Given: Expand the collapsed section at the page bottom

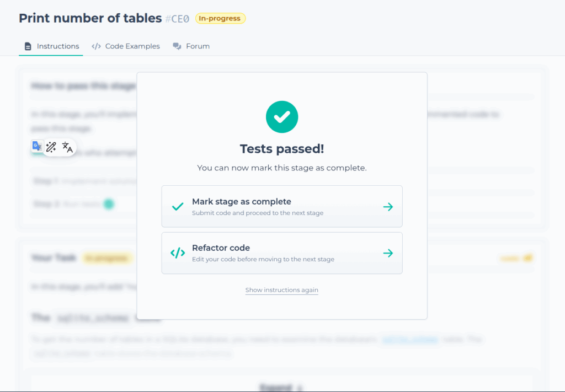Looking at the screenshot, I should coord(281,388).
